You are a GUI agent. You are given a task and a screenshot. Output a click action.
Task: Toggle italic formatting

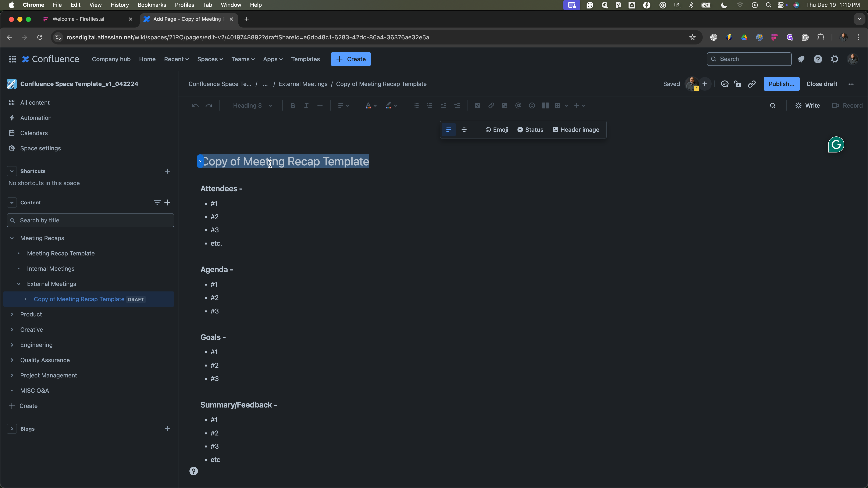pos(306,105)
